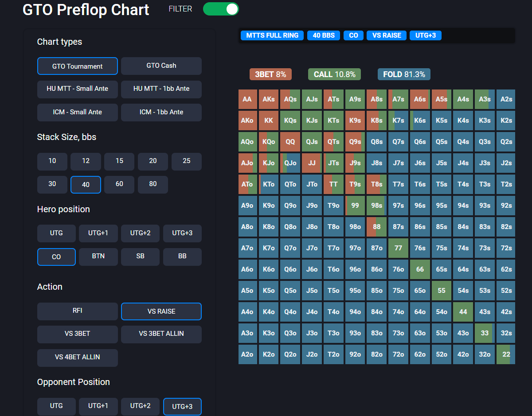Switch action to VS 3BET ALLIN
Viewport: 532px width, 416px height.
pyautogui.click(x=161, y=334)
